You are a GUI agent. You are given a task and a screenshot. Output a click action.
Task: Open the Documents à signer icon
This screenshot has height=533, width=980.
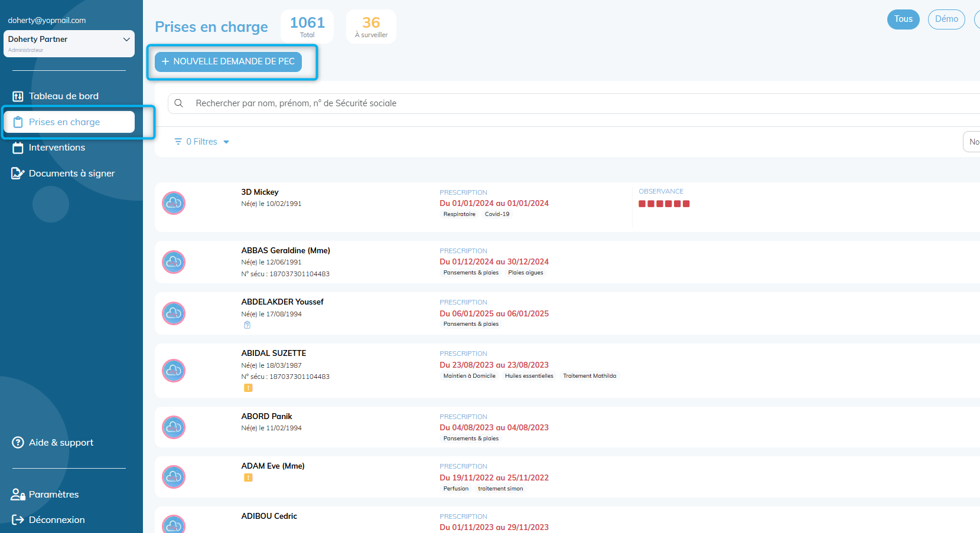coord(18,174)
